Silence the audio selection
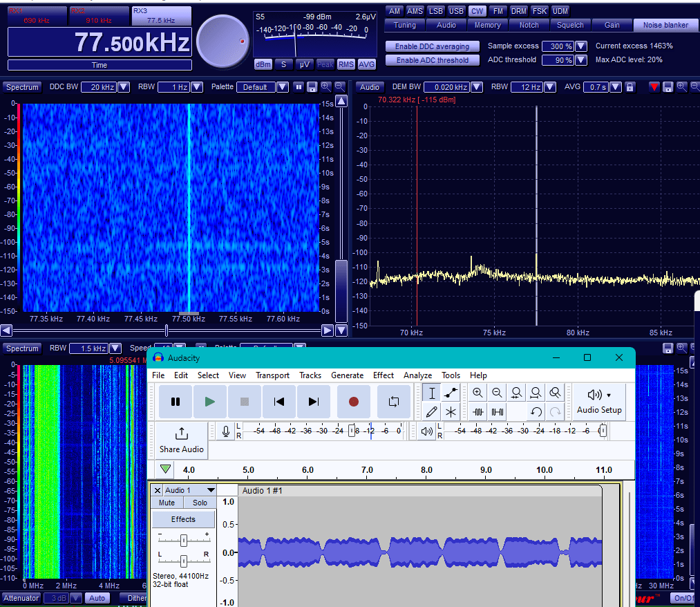 tap(497, 412)
